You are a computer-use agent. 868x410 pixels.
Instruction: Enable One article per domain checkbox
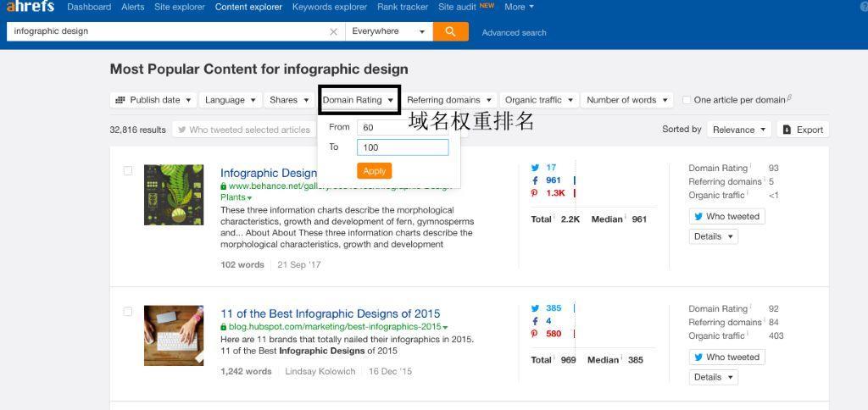[687, 100]
